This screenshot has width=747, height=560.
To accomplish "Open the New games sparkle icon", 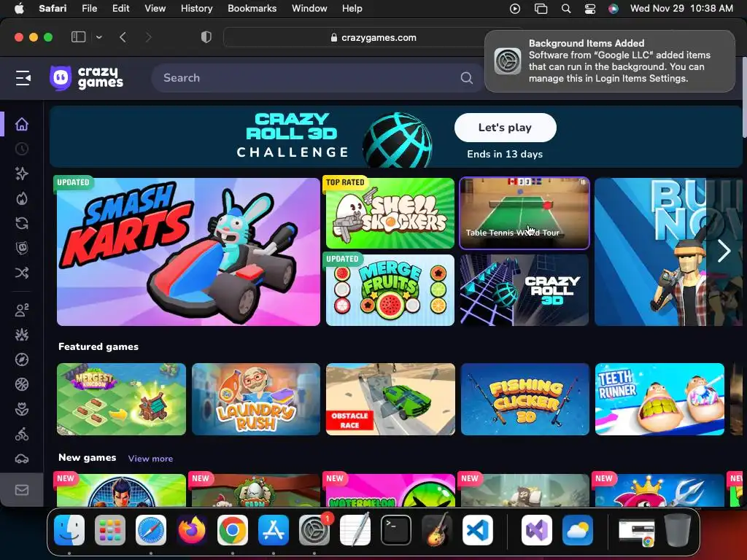I will click(x=22, y=174).
